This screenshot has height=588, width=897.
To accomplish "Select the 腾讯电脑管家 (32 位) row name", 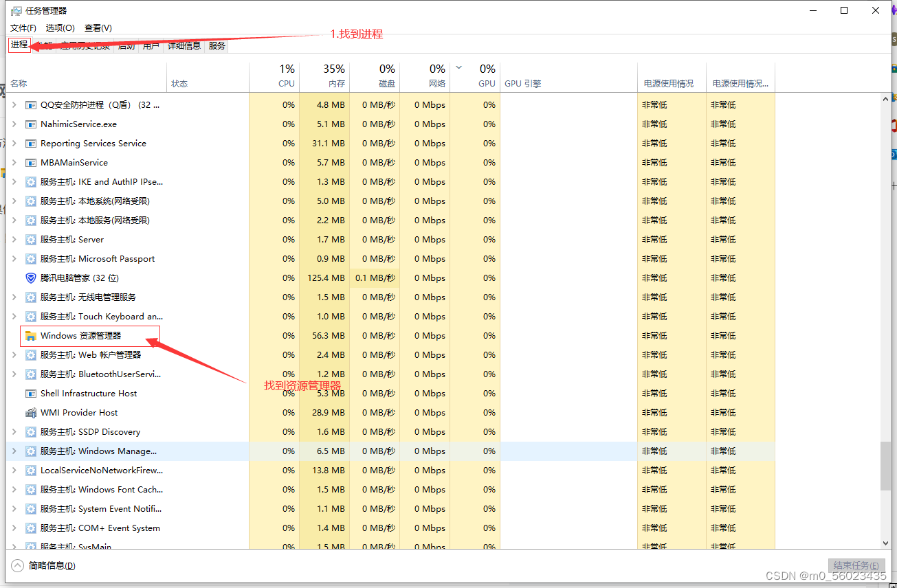I will [80, 278].
